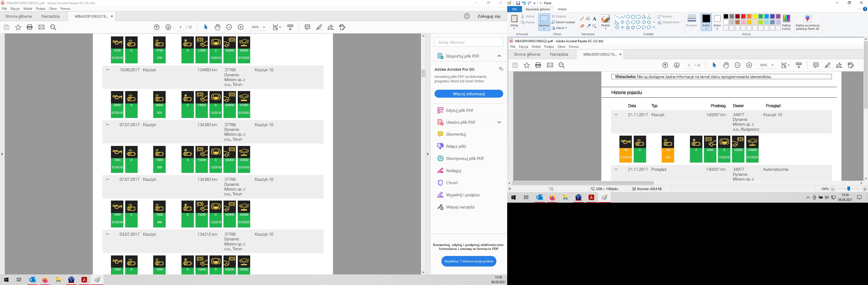
Task: Open the Zaznacz dropdown arrow in Paint
Action: [x=544, y=28]
